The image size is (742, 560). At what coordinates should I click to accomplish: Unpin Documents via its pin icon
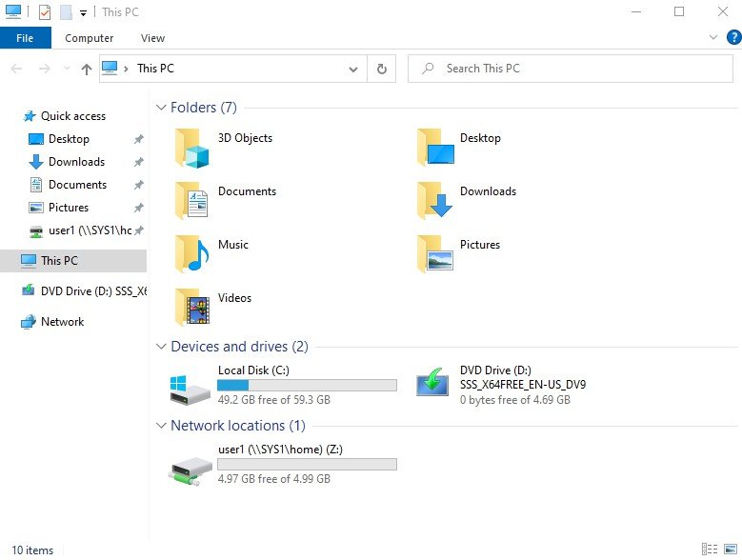(138, 185)
